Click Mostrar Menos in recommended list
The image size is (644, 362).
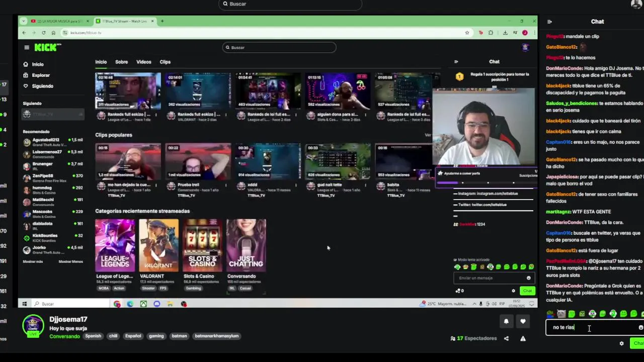click(x=70, y=261)
